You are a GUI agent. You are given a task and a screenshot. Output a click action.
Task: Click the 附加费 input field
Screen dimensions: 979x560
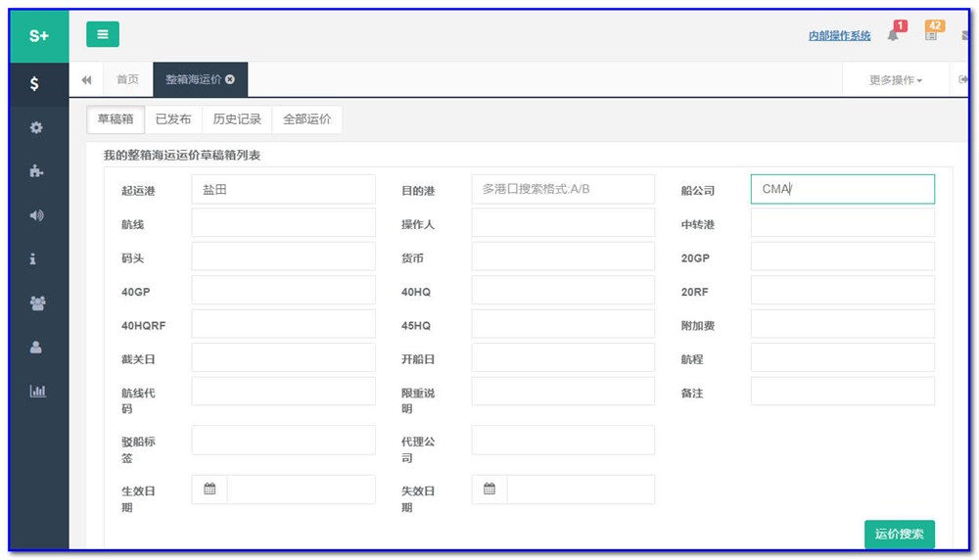[x=842, y=324]
